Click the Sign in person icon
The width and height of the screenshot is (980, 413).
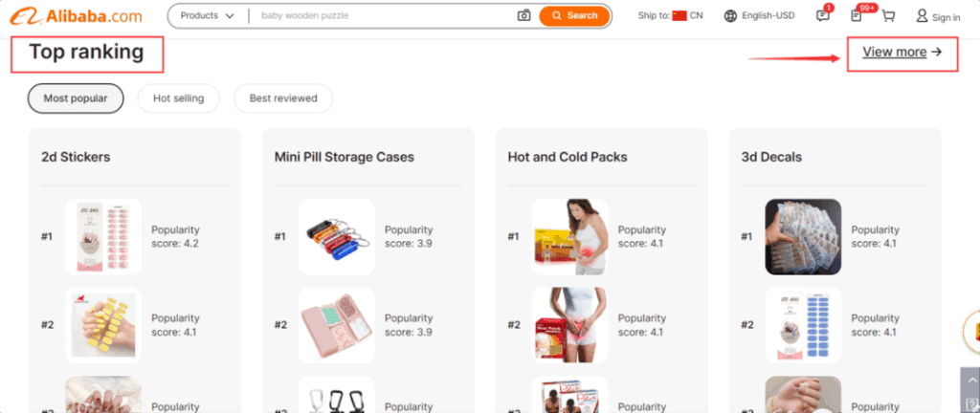point(922,15)
